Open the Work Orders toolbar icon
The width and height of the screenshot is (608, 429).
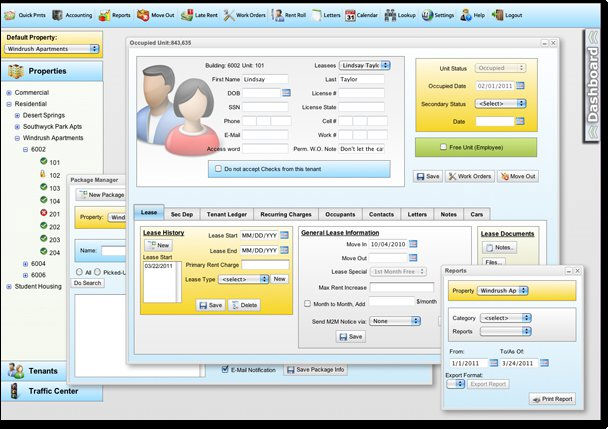(229, 15)
